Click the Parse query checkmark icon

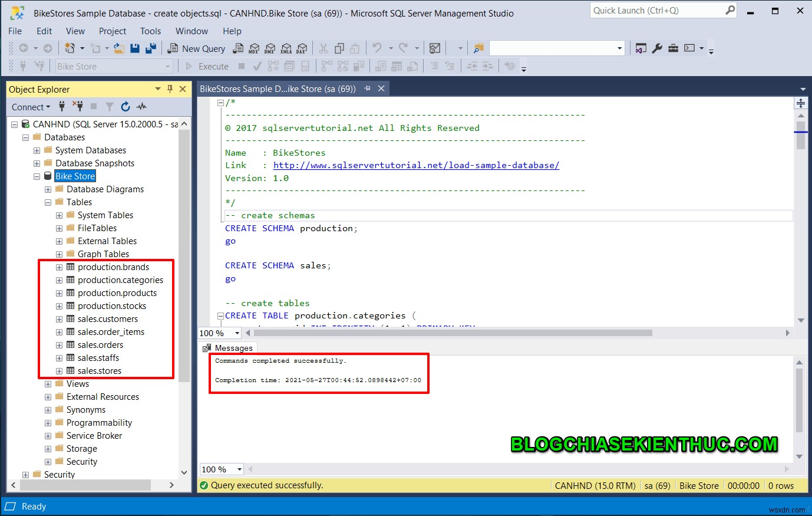point(258,66)
